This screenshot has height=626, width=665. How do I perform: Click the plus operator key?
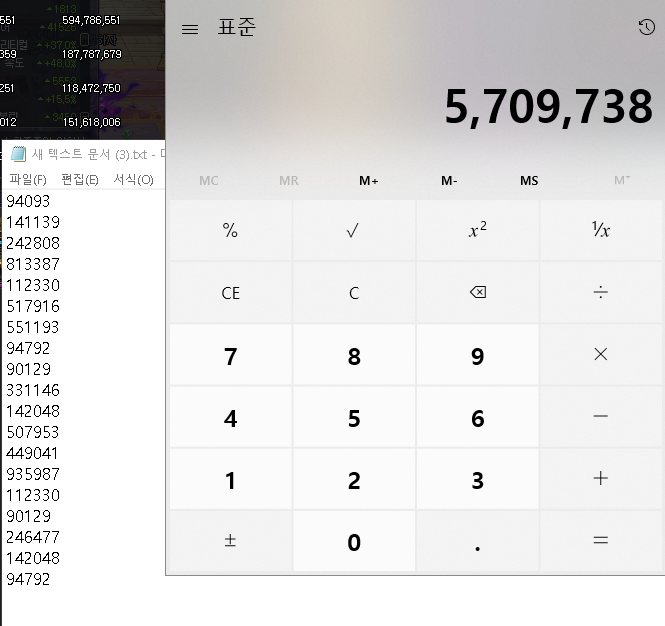point(601,478)
